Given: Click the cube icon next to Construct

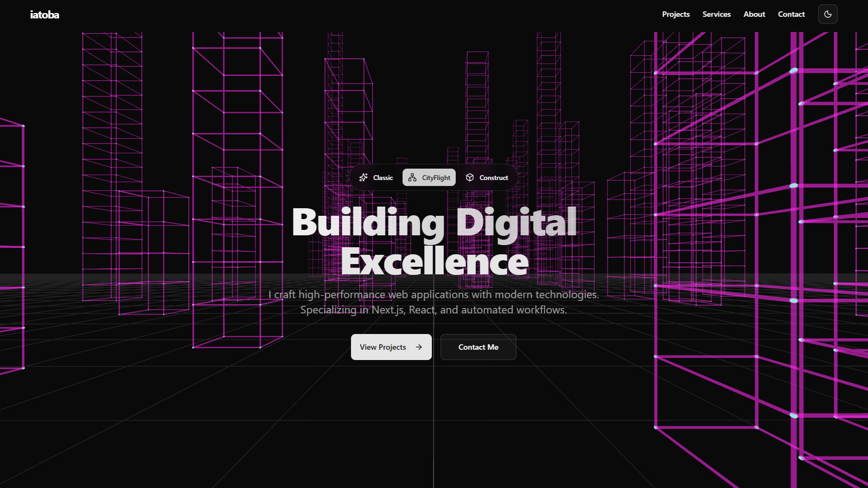Looking at the screenshot, I should click(x=469, y=177).
